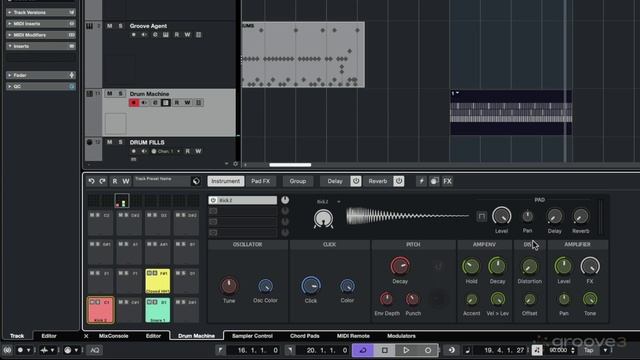Click lightning bolt icon in Drum Machine toolbar

pos(421,181)
